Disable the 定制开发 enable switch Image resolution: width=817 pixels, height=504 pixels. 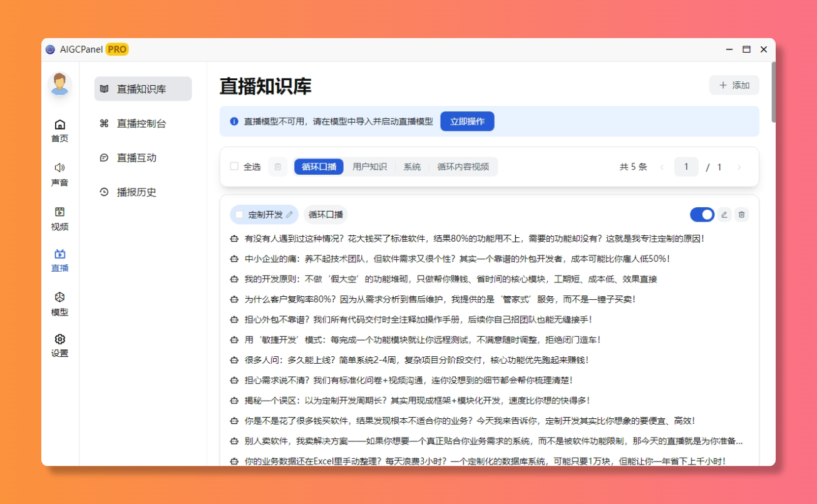(x=702, y=215)
